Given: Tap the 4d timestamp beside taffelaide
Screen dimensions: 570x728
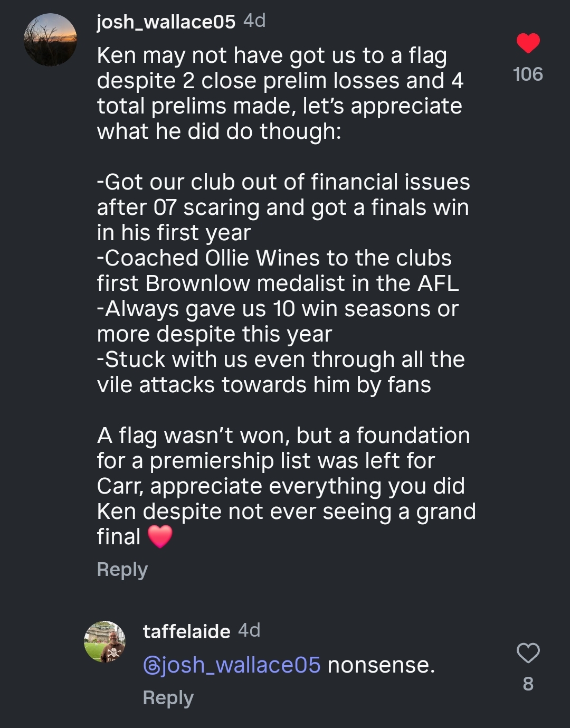Looking at the screenshot, I should point(249,630).
